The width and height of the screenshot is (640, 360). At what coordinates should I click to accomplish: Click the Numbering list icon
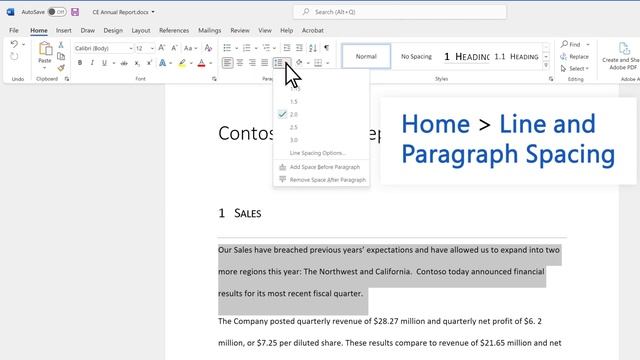click(247, 48)
